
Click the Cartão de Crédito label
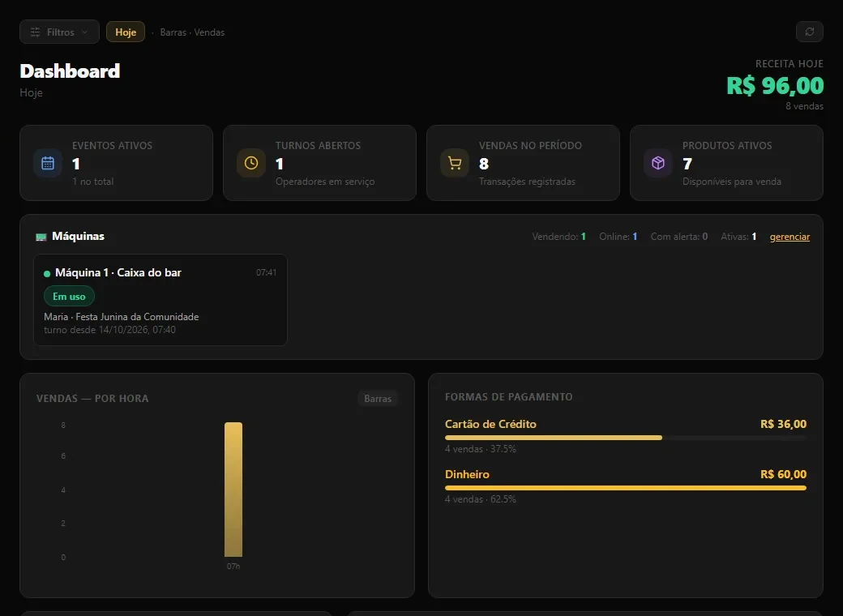490,424
